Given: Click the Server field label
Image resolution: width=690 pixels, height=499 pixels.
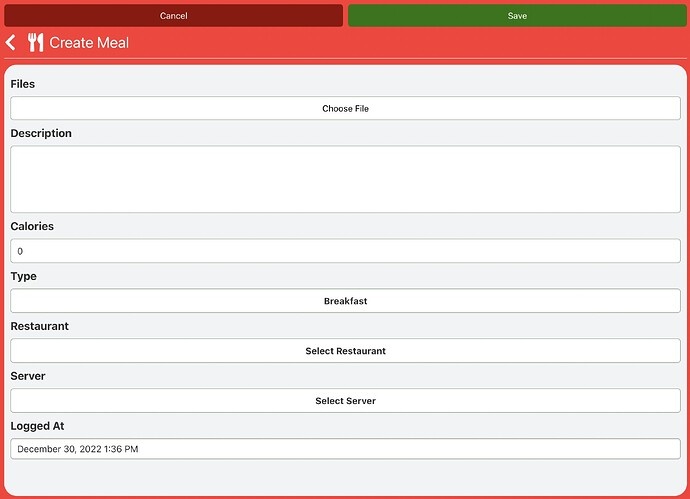Looking at the screenshot, I should point(28,376).
